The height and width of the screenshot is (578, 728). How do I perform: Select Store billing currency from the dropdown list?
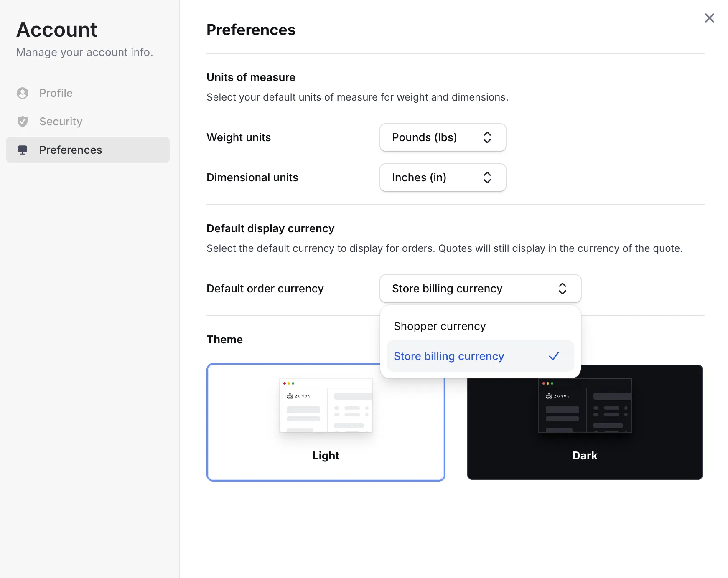coord(448,356)
